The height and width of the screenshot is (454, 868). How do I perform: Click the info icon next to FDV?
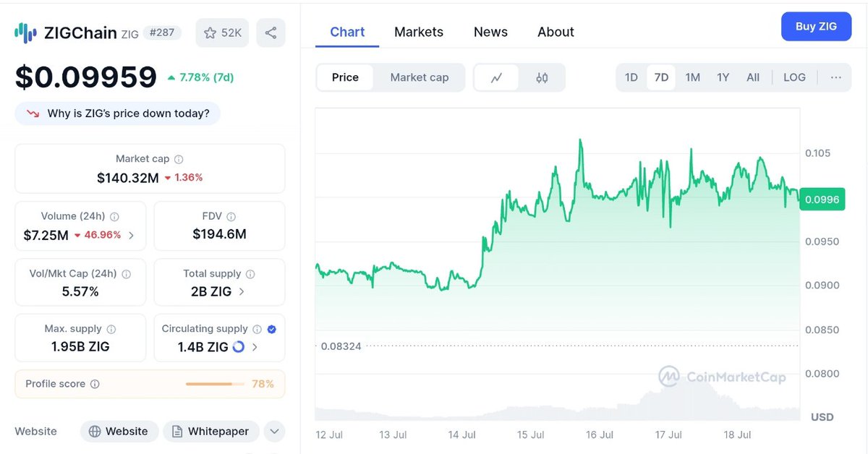(231, 216)
